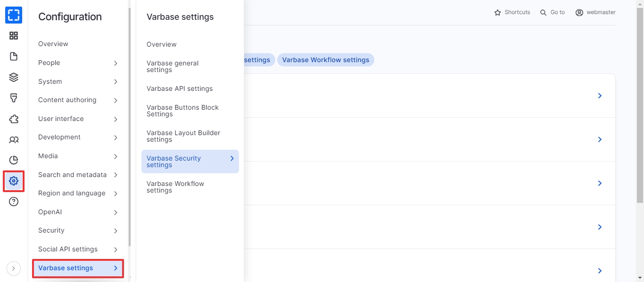Open the People users icon

click(x=14, y=140)
